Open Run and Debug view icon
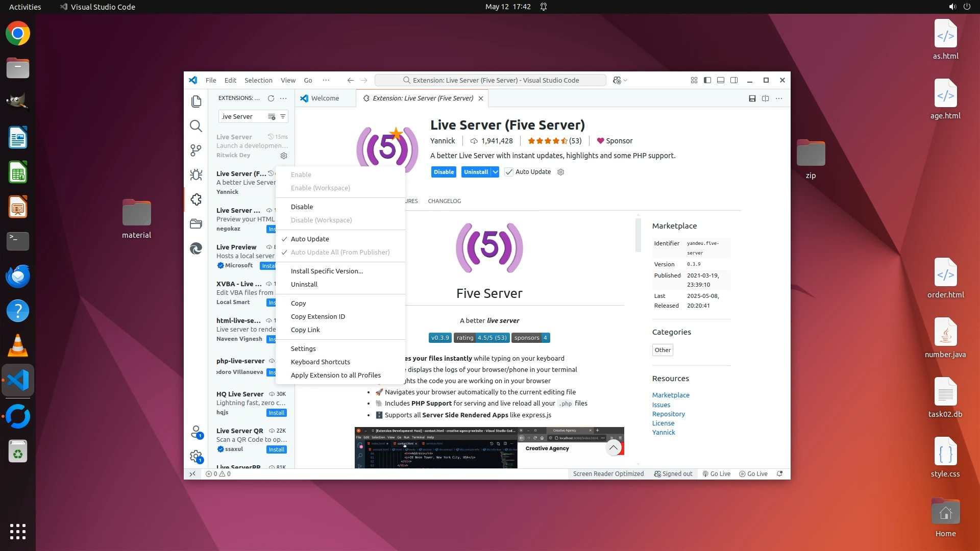The height and width of the screenshot is (551, 980). [196, 175]
